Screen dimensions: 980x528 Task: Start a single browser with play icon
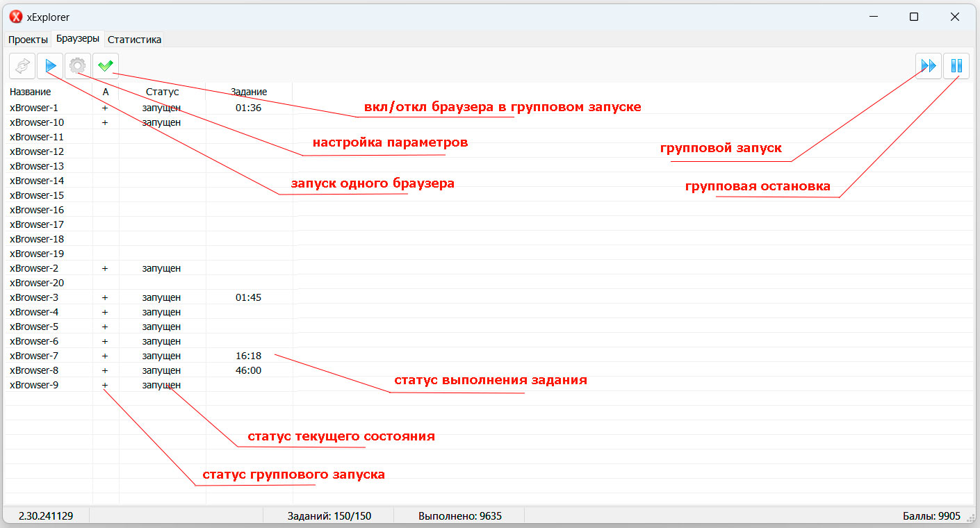click(x=50, y=66)
